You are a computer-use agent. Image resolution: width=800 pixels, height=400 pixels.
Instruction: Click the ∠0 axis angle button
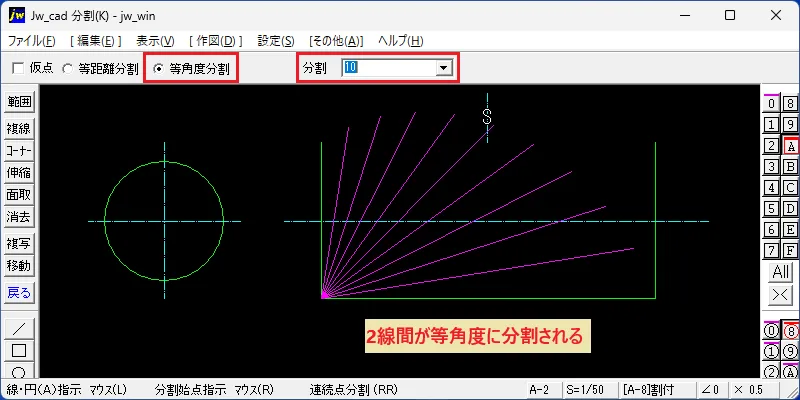click(x=711, y=390)
